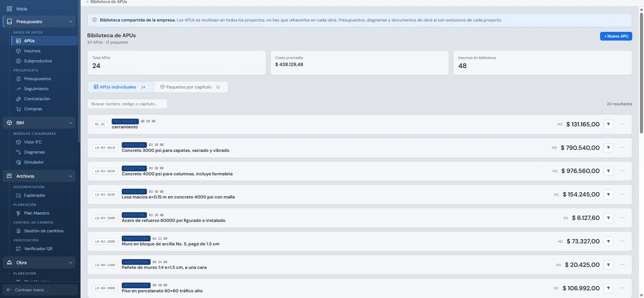Focus the search name, code or chapter field

point(127,104)
